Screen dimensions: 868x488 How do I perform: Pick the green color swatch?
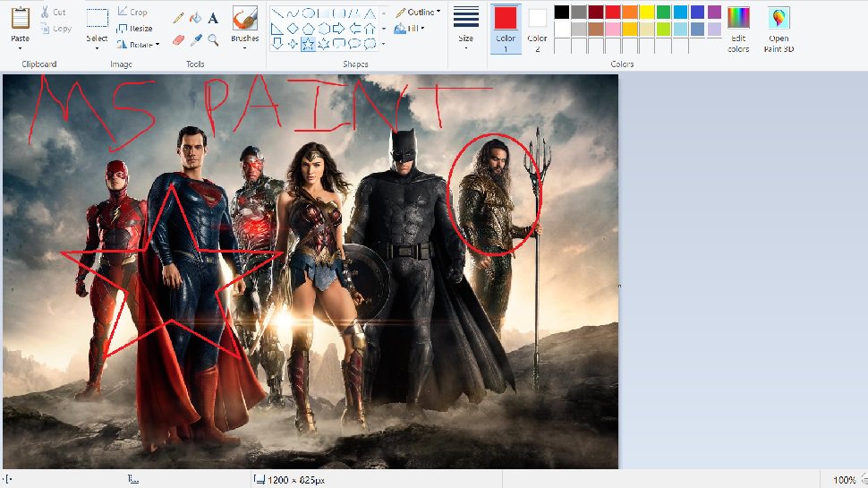[664, 12]
